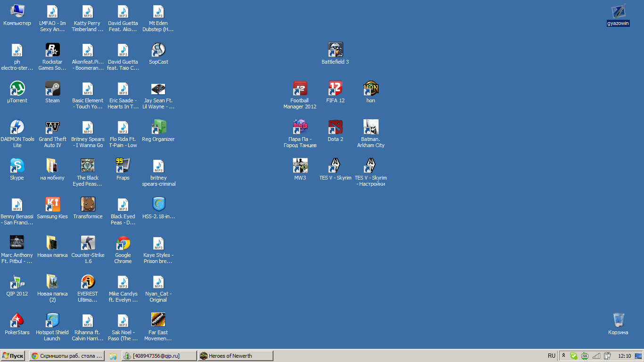Select the MW3 desktop shortcut
Viewport: 644px width, 362px height.
300,170
